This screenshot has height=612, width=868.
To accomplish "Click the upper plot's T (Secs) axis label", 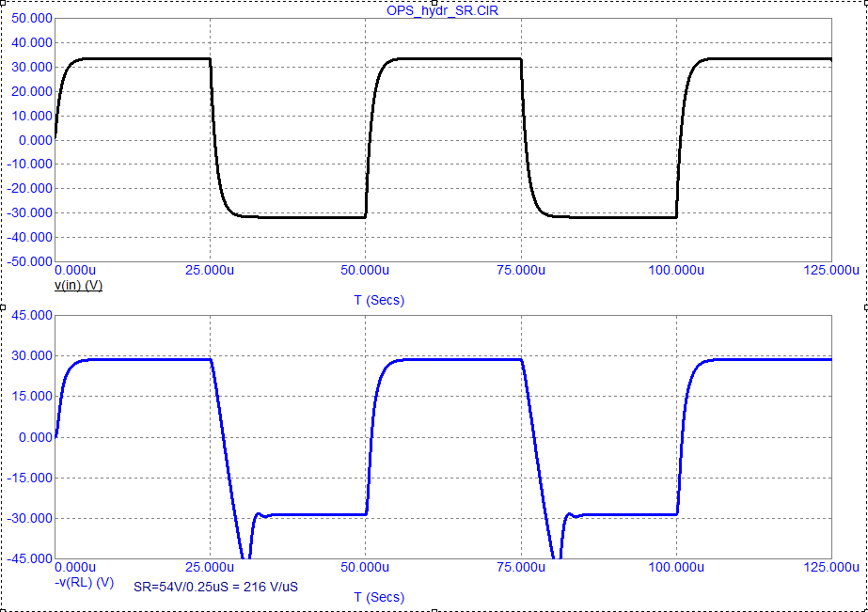I will tap(379, 300).
